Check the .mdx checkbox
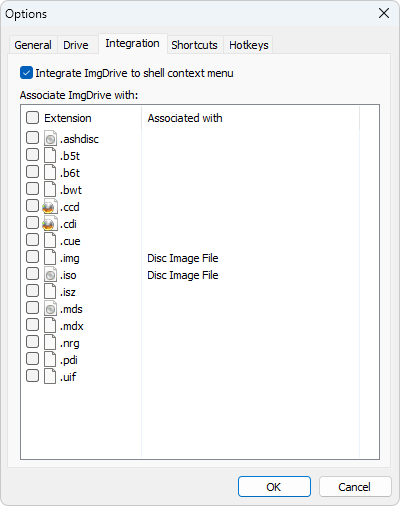The height and width of the screenshot is (506, 400). 32,325
